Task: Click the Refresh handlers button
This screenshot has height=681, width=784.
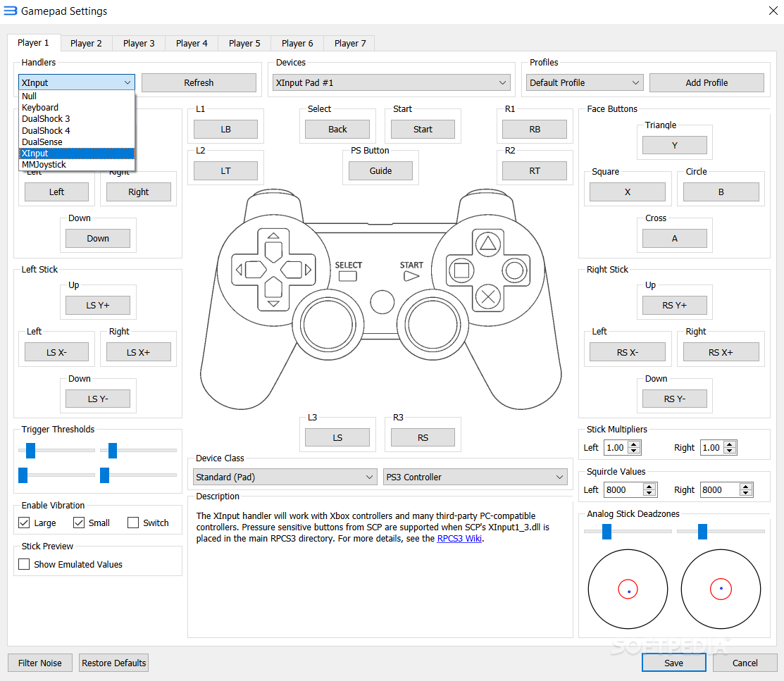Action: click(199, 82)
